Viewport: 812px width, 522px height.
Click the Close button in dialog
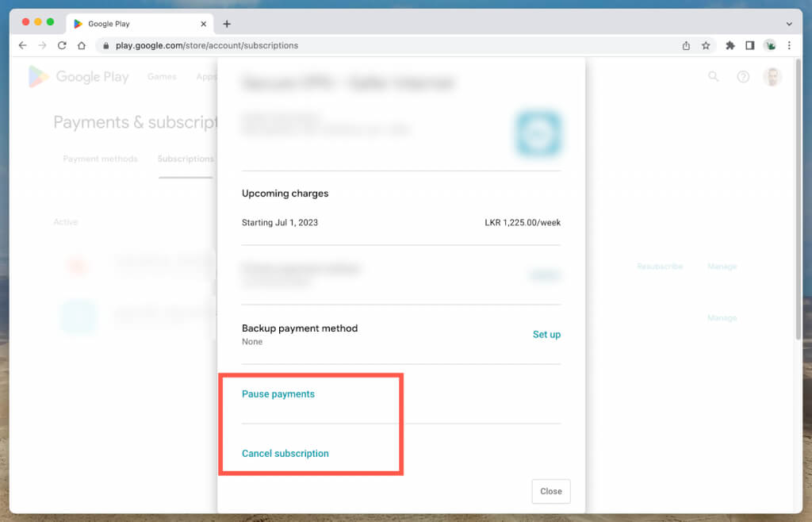551,491
